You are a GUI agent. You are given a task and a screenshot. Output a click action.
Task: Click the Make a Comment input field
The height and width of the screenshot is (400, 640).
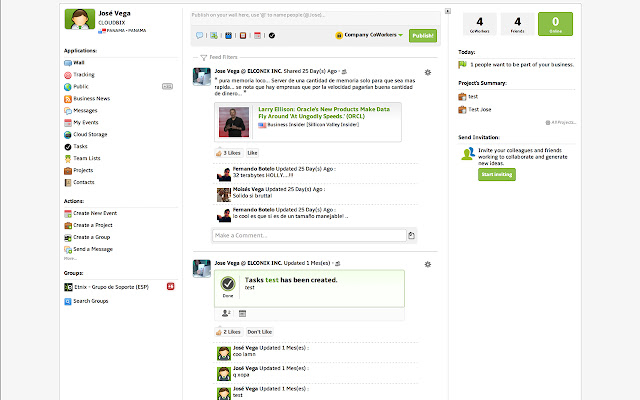308,235
